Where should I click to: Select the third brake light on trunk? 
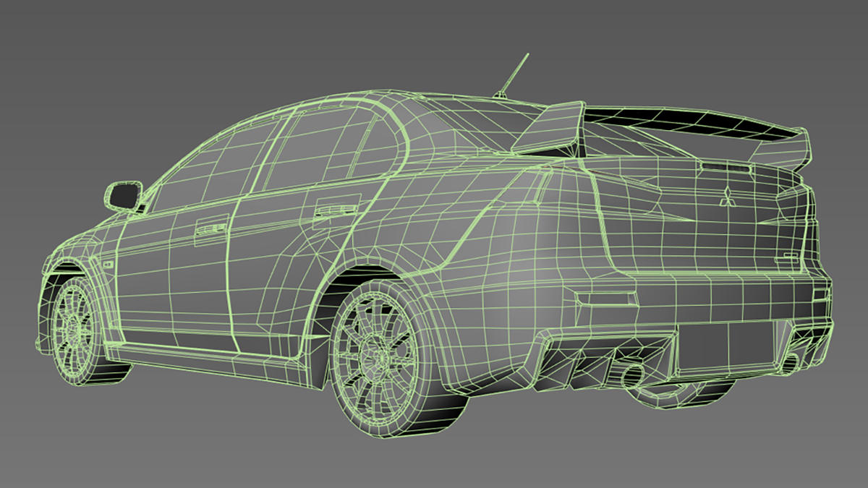click(x=726, y=167)
